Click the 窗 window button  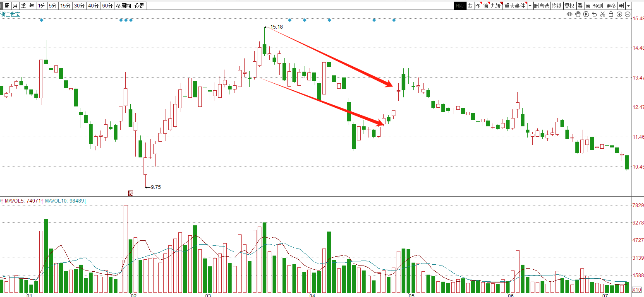point(587,6)
